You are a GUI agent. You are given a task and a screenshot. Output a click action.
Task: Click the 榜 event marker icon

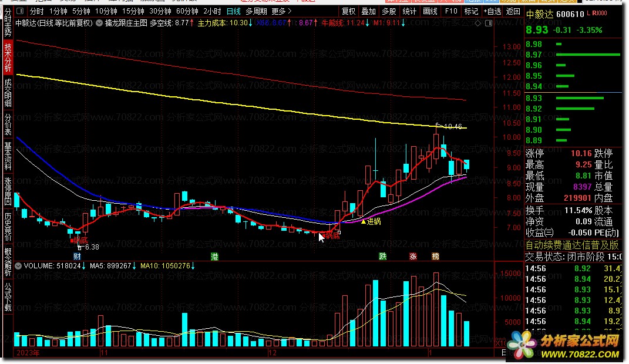435,257
